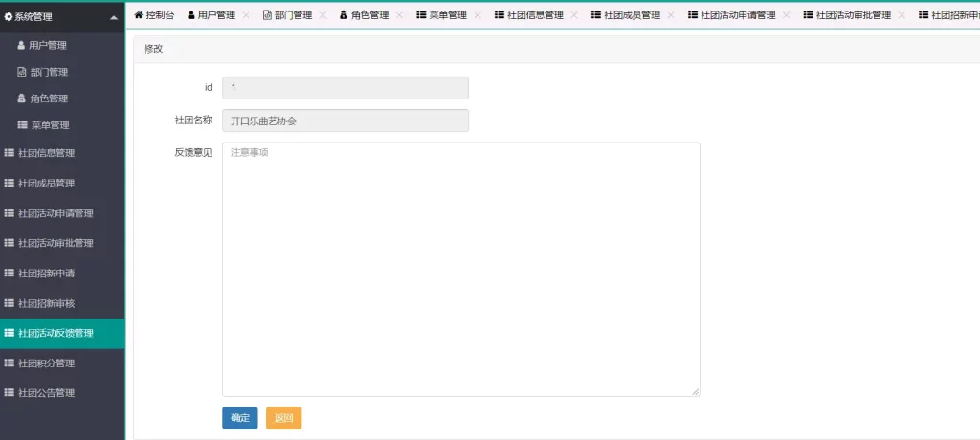Close the 用户管理 tab
The height and width of the screenshot is (440, 980).
246,15
